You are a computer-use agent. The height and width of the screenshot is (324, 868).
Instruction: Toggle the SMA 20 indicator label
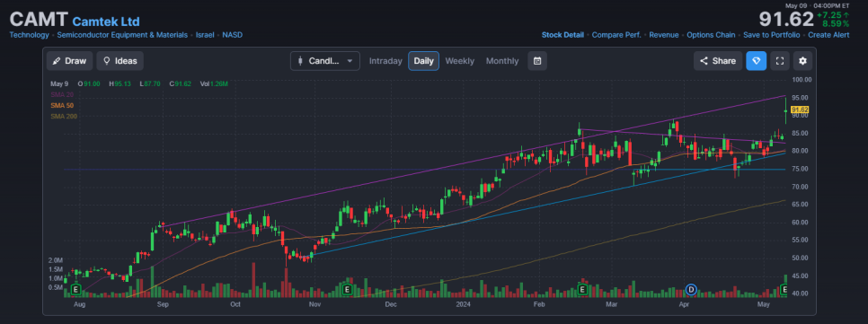pyautogui.click(x=62, y=94)
